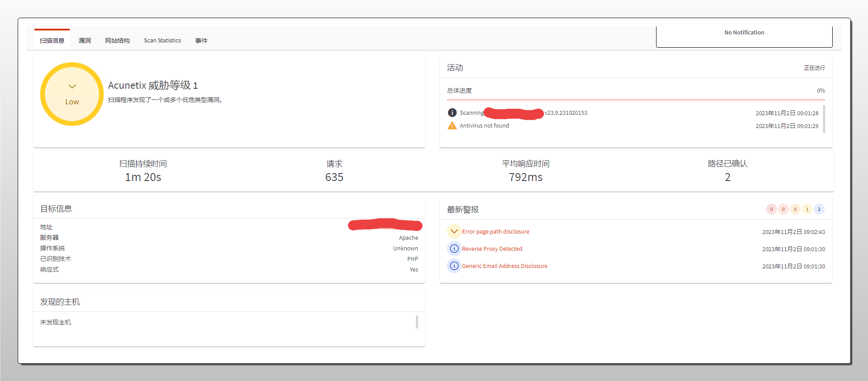Screen dimensions: 868x381
Task: Click the info icon beside Scanning entry
Action: 452,113
